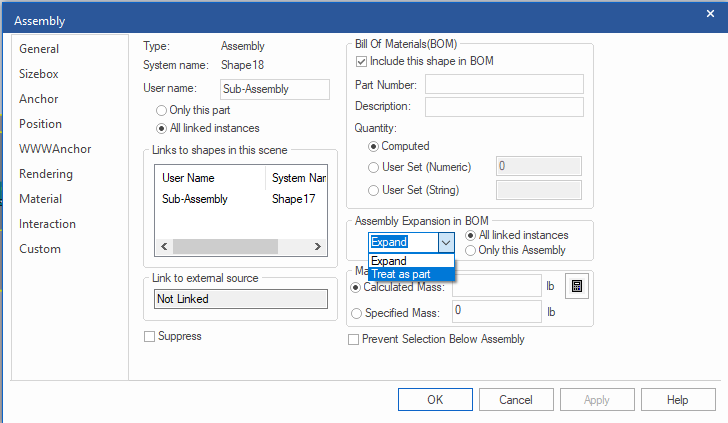Image resolution: width=728 pixels, height=423 pixels.
Task: Pick Treat as part in dropdown list
Action: 411,274
